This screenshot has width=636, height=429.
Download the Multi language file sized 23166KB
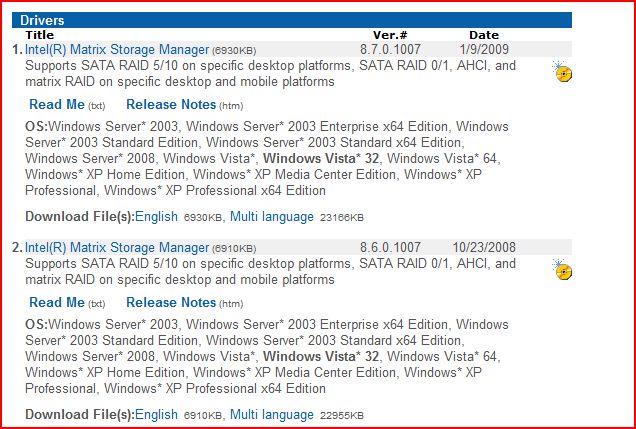pos(272,217)
